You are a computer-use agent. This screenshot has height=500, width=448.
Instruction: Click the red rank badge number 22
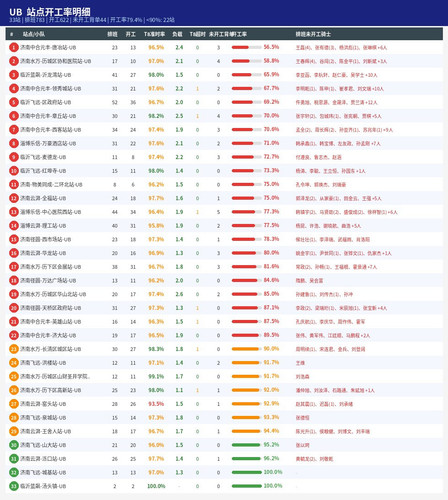14,335
